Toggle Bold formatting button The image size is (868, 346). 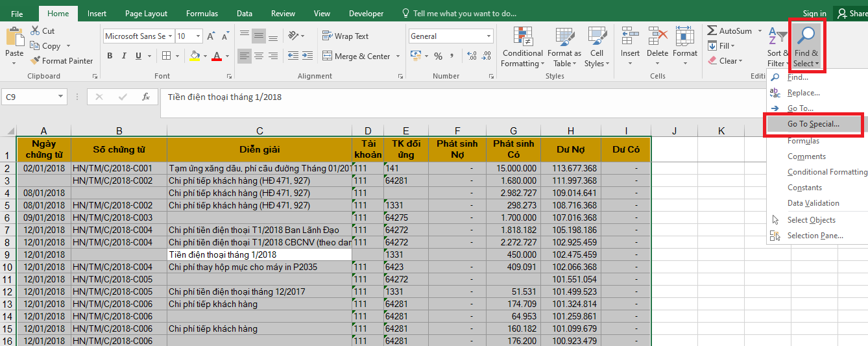coord(110,56)
